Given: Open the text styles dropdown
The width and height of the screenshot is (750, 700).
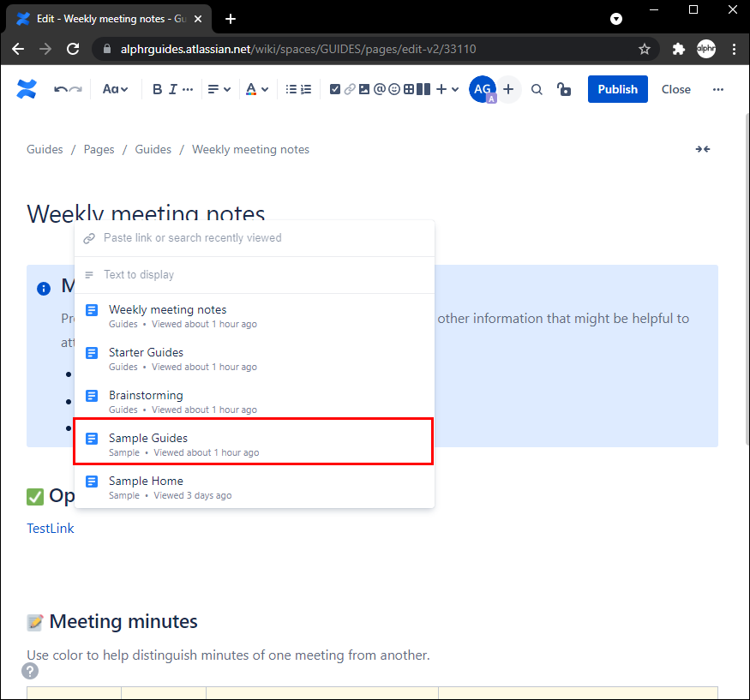Looking at the screenshot, I should [115, 89].
